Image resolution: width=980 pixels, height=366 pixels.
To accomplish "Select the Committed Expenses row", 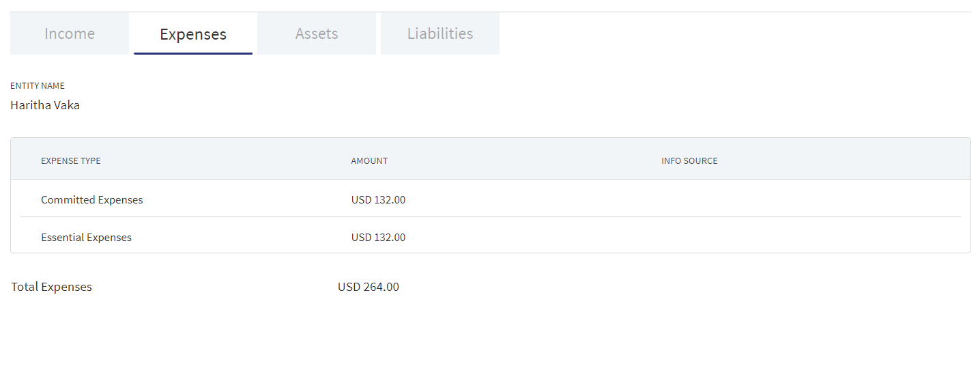I will [x=491, y=199].
